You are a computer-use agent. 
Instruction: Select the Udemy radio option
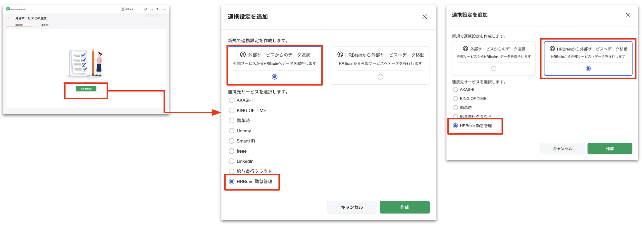tap(231, 131)
